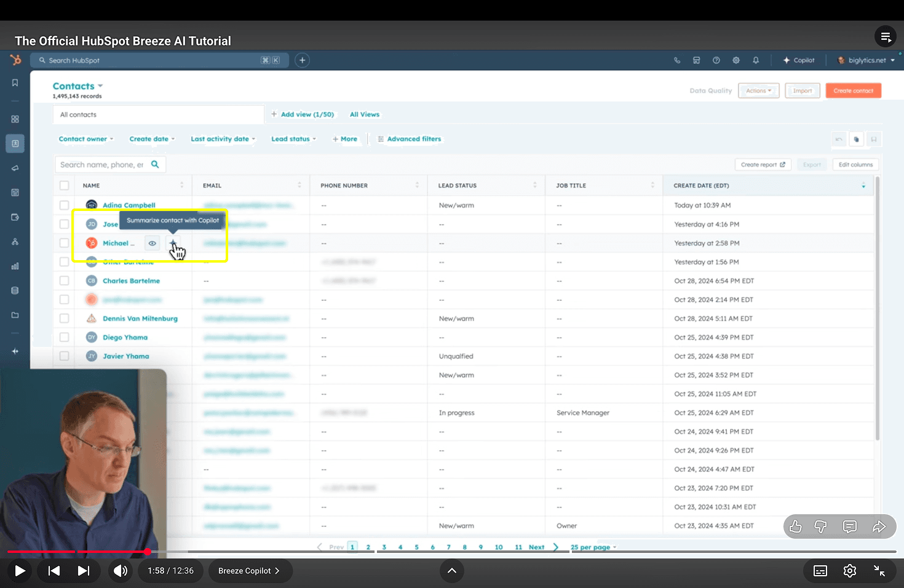Image resolution: width=904 pixels, height=588 pixels.
Task: Click in the Search HubSpot field
Action: coord(161,60)
